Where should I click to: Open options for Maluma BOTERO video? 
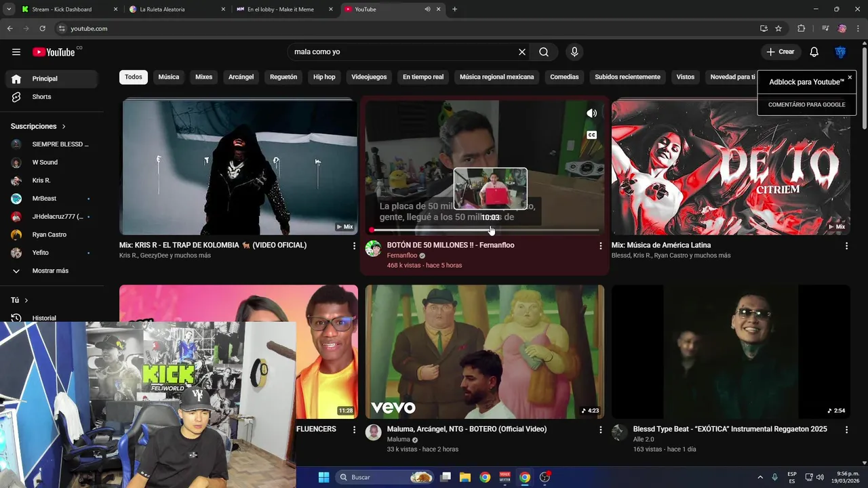pos(600,430)
